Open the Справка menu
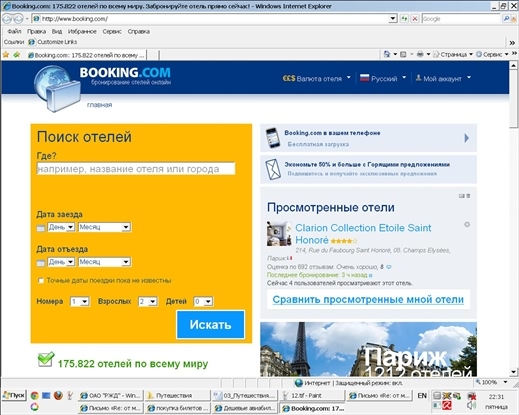 pos(138,31)
